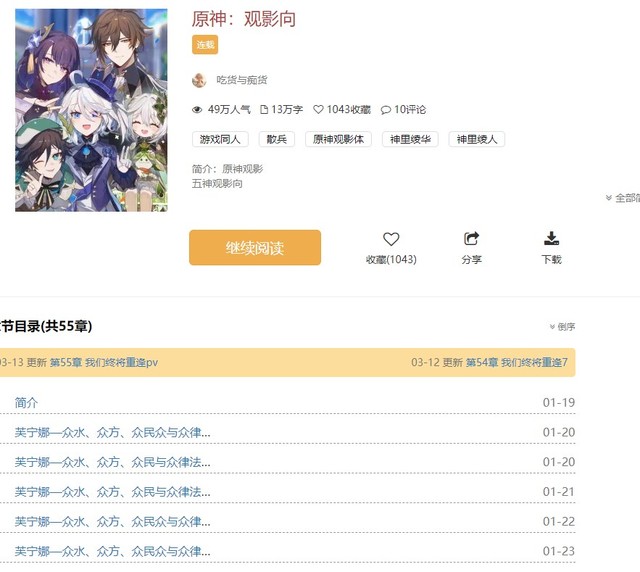
Task: Select the 散兵 tag
Action: pyautogui.click(x=277, y=139)
